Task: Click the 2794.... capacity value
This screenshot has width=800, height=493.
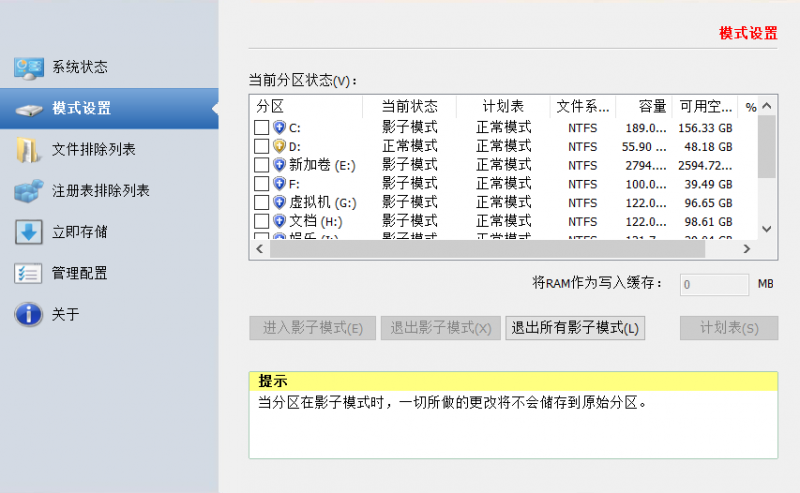Action: (x=646, y=165)
